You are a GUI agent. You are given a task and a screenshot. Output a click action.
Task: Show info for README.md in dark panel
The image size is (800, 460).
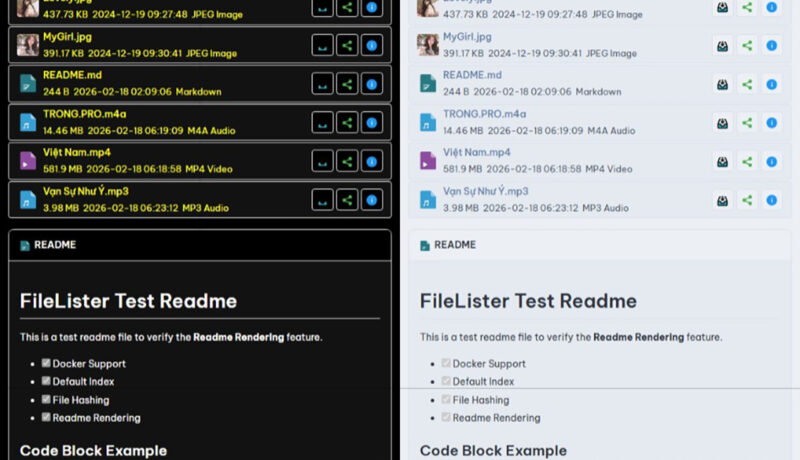click(x=372, y=84)
